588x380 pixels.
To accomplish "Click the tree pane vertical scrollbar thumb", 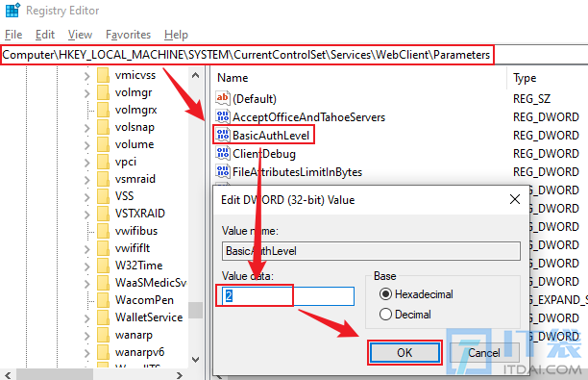I will 195,311.
